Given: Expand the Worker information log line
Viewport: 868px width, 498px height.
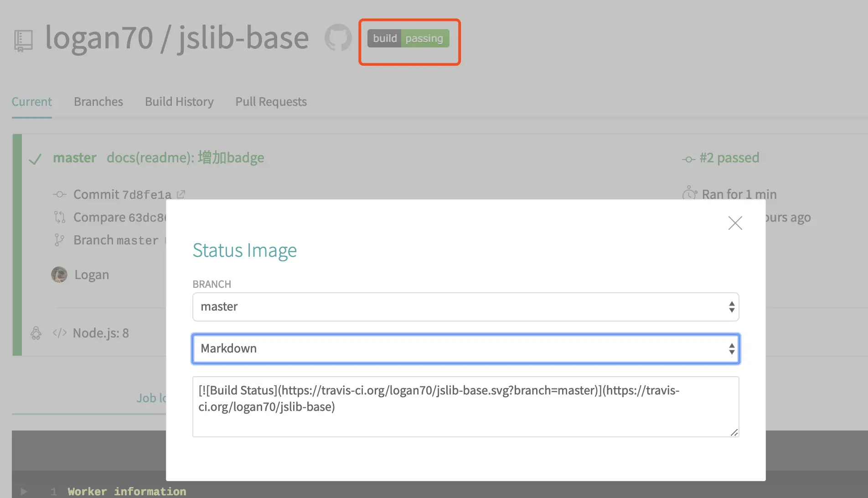Looking at the screenshot, I should point(24,492).
